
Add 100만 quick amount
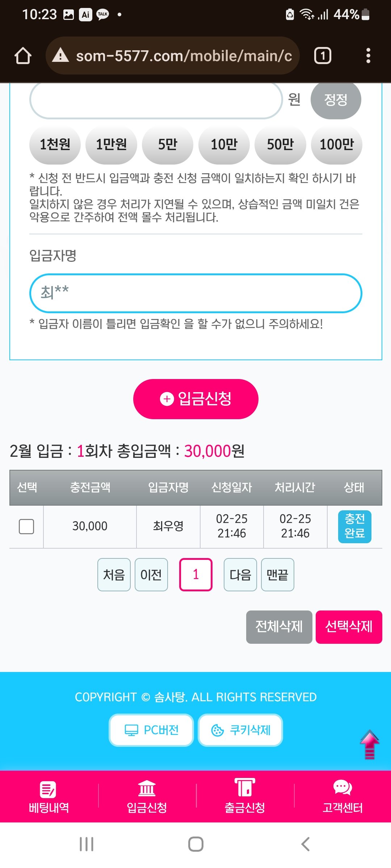pyautogui.click(x=336, y=145)
